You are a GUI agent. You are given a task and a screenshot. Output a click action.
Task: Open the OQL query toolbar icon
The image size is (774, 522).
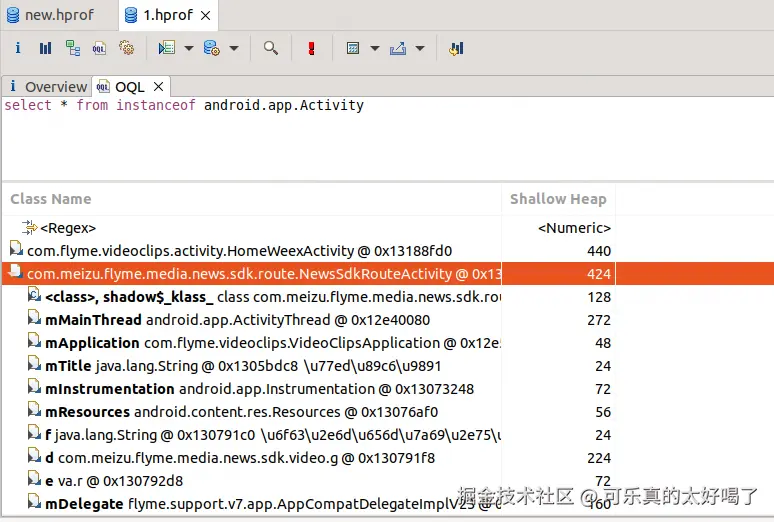[x=99, y=48]
